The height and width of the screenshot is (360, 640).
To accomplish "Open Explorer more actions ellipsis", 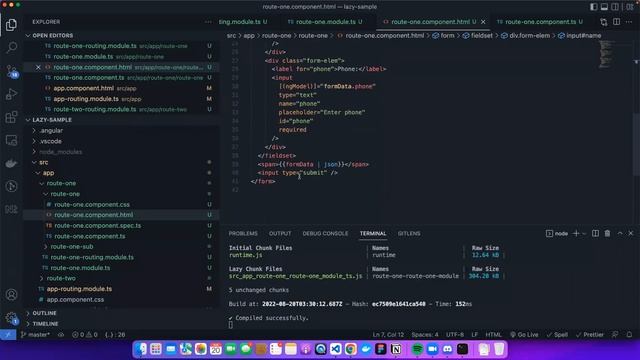I will [209, 22].
